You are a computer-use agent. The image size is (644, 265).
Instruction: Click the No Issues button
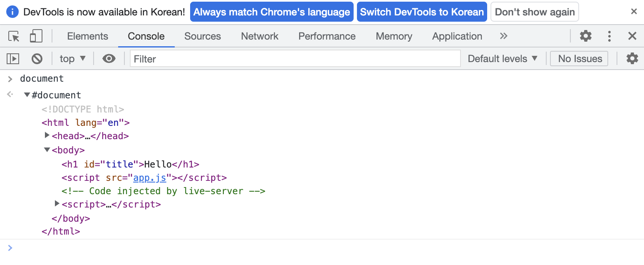[579, 59]
